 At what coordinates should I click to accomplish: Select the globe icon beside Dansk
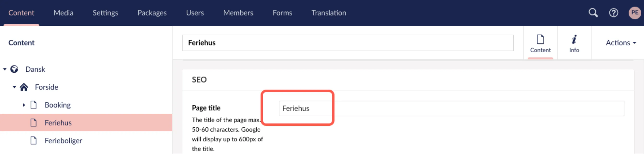coord(14,69)
